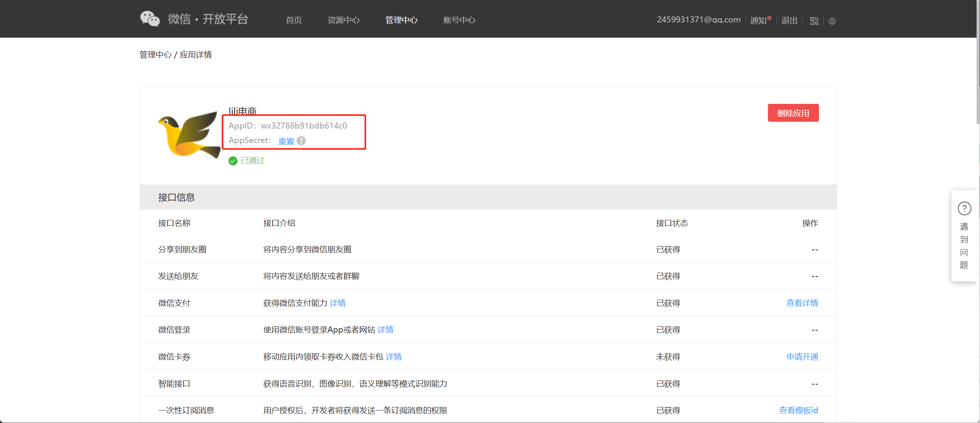This screenshot has height=423, width=980.
Task: Click the 遇到问题 side panel text
Action: pos(964,246)
